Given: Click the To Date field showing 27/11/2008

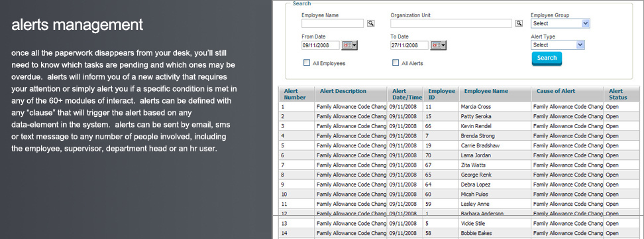Looking at the screenshot, I should tap(409, 45).
